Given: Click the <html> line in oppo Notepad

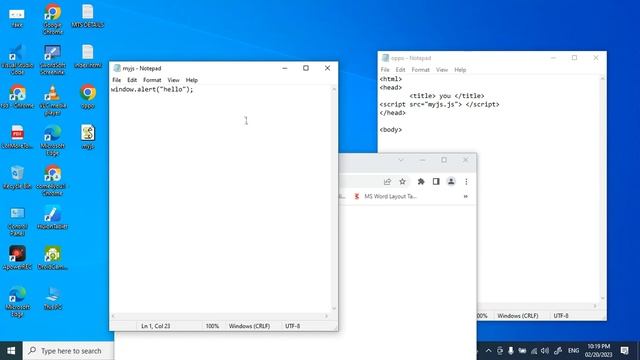Looking at the screenshot, I should coord(391,79).
